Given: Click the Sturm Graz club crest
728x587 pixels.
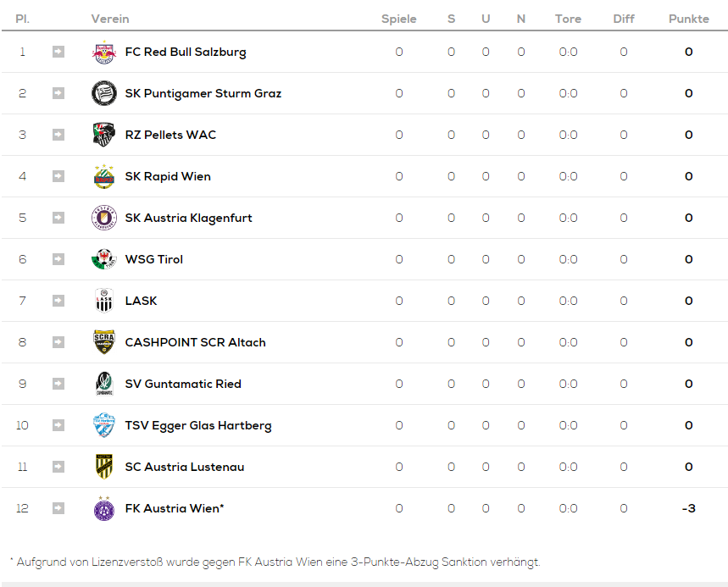Looking at the screenshot, I should [x=104, y=93].
